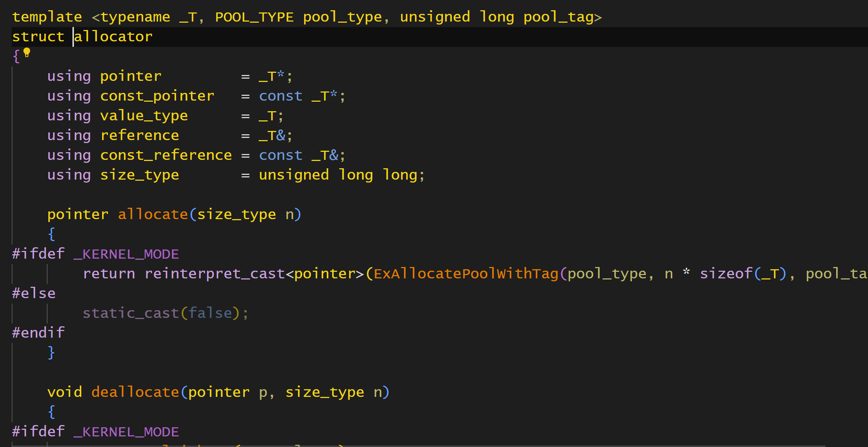
Task: Click the lightbulb quick actions icon
Action: tap(27, 53)
